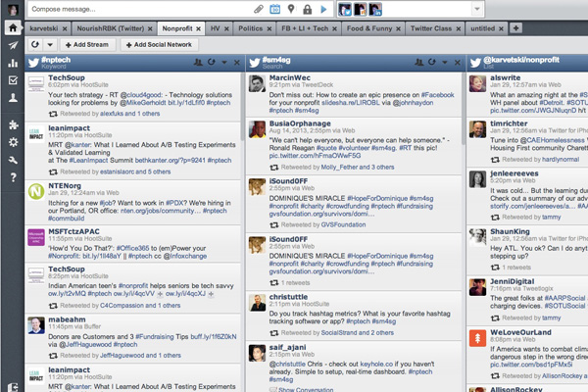Open #sm4sg stream options dropdown
Screen dimensions: 588x392
[x=445, y=63]
